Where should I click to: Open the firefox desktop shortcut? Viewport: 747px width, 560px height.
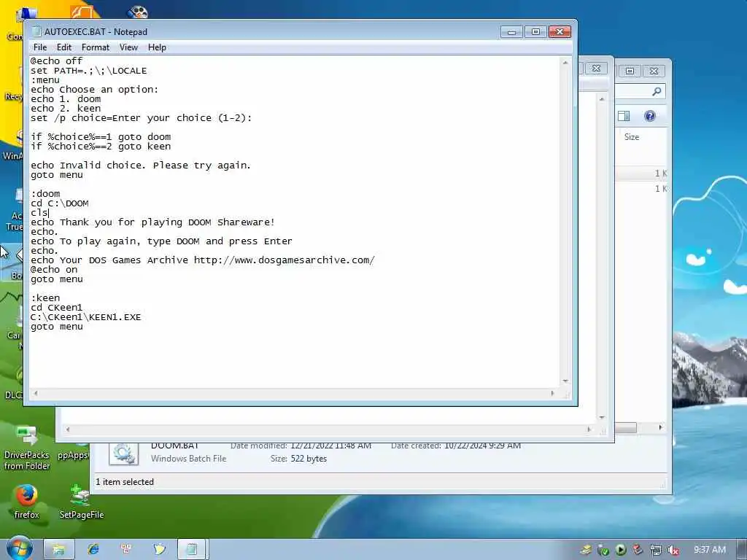(27, 502)
